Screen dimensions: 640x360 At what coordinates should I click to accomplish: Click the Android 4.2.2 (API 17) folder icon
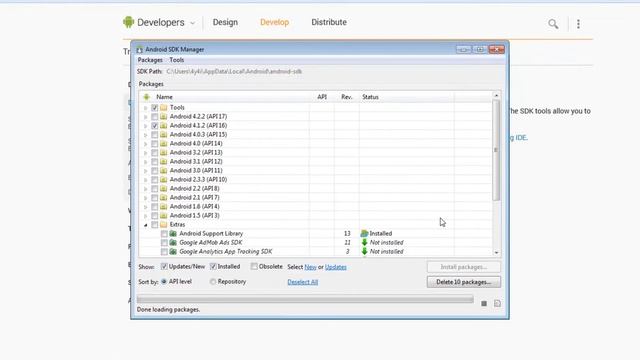point(164,116)
